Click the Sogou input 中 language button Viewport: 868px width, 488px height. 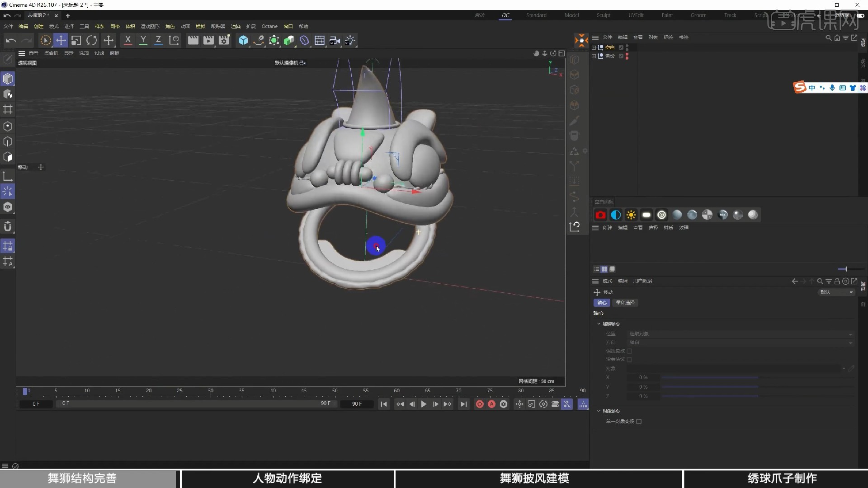[812, 88]
